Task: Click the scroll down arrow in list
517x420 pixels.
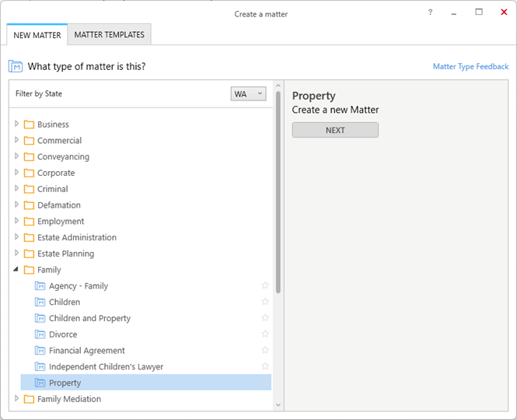Action: point(278,405)
